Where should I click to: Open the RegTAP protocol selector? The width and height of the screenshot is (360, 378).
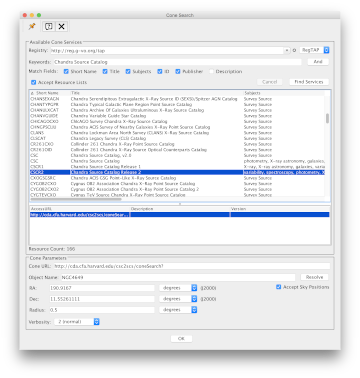[315, 50]
